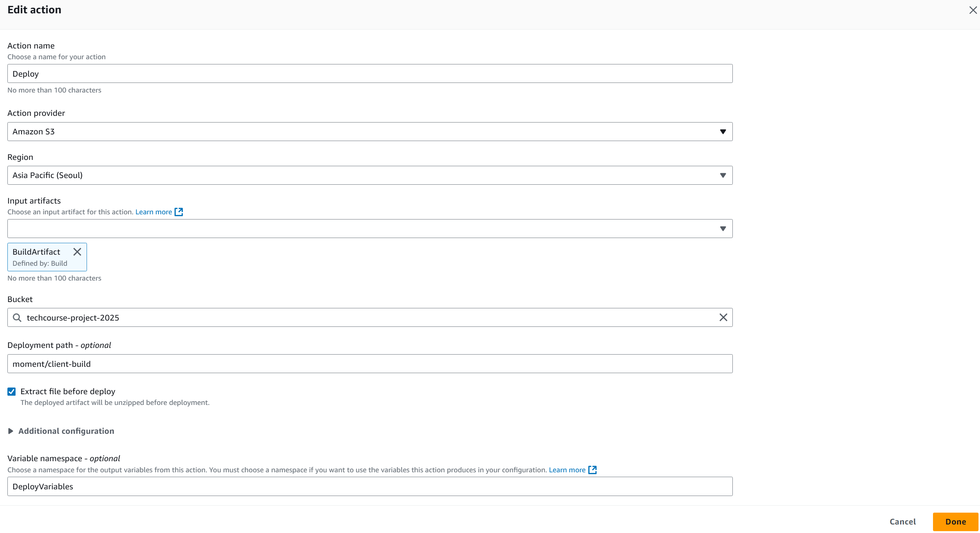Click the Cancel button
This screenshot has width=980, height=533.
902,522
